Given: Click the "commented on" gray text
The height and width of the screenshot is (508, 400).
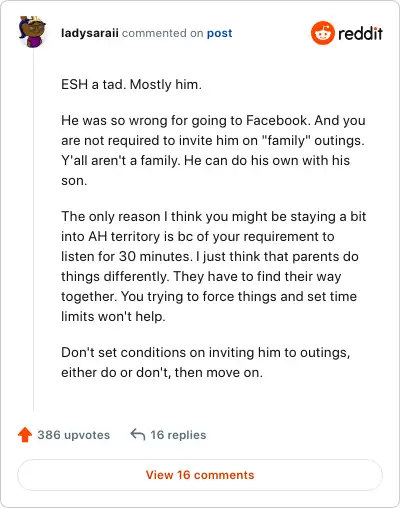Looking at the screenshot, I should pos(162,33).
